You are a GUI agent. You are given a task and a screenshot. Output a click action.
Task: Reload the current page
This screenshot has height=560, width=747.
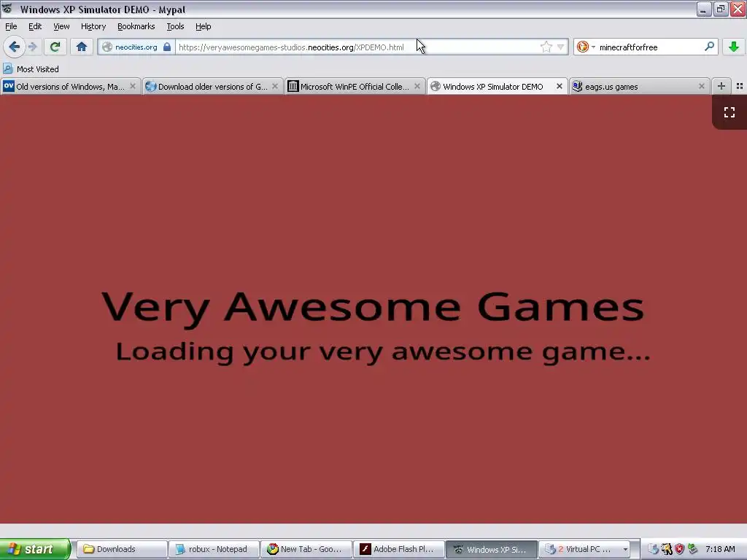(55, 47)
